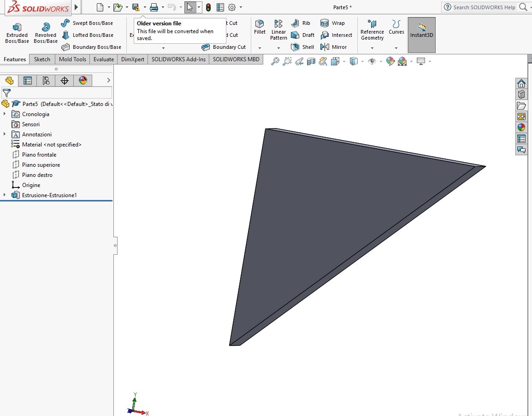Viewport: 532px width, 416px height.
Task: Switch to the Sketch tab
Action: coord(42,59)
